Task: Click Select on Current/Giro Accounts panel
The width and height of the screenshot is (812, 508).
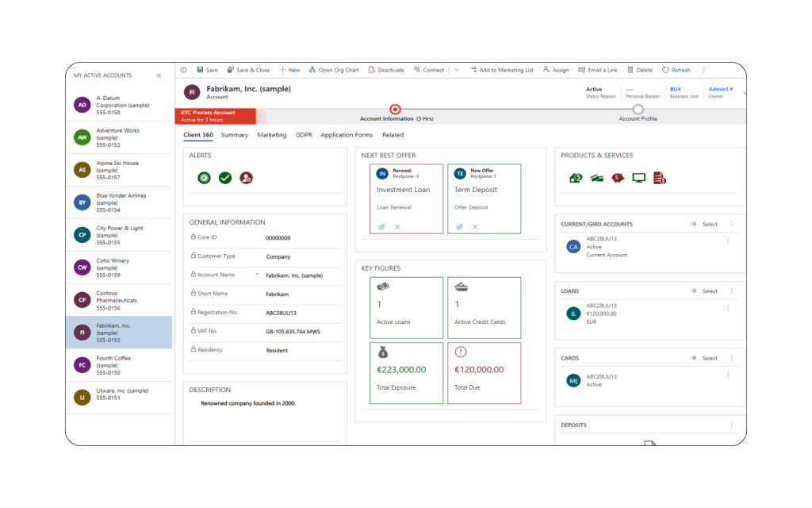Action: [708, 224]
